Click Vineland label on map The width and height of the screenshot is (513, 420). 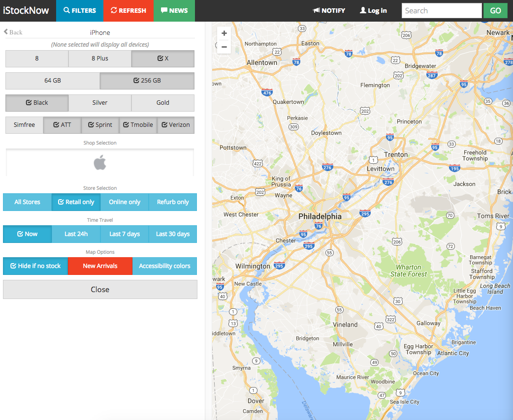(345, 325)
